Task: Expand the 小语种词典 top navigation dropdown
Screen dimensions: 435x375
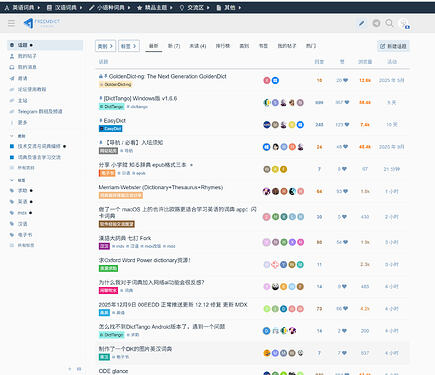Action: pos(110,8)
